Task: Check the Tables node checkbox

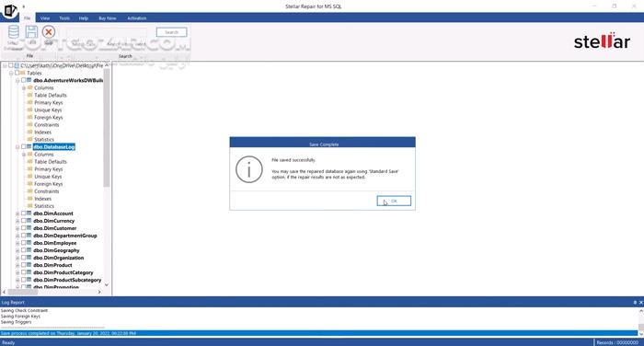Action: [17, 73]
